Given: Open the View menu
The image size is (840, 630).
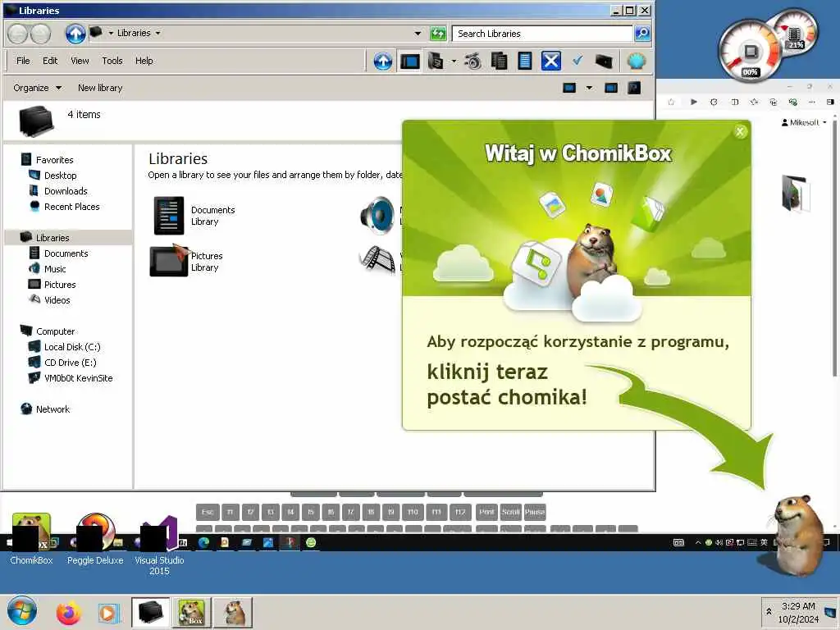Looking at the screenshot, I should 80,61.
